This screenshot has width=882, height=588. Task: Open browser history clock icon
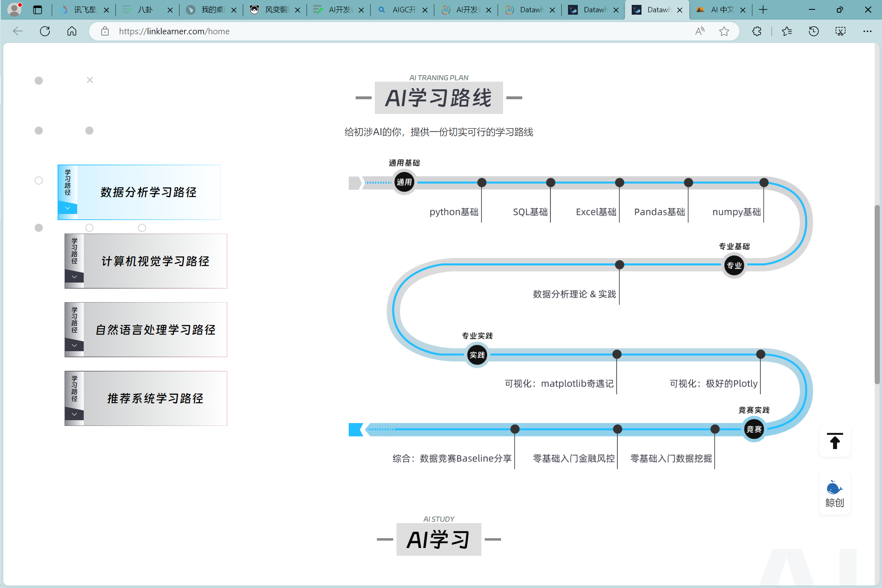pyautogui.click(x=813, y=31)
